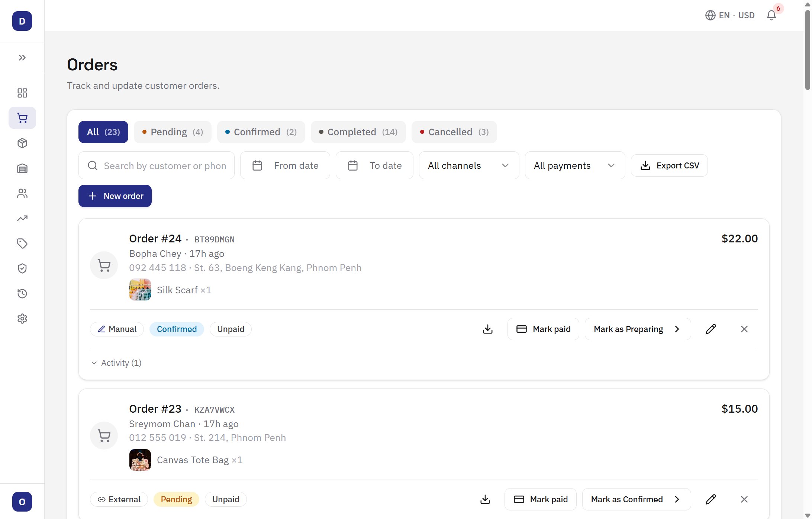
Task: Click the Pending status badge on Order #23
Action: (x=176, y=499)
